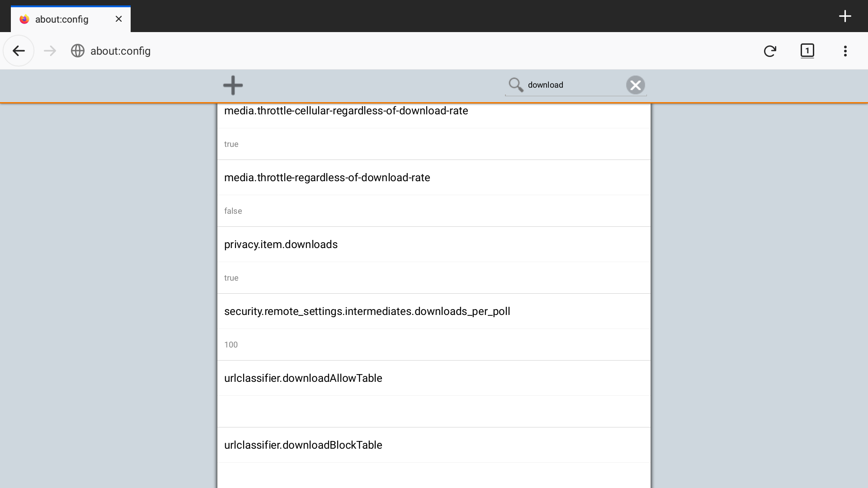Select the about:config tab
This screenshot has width=868, height=488.
(x=61, y=19)
